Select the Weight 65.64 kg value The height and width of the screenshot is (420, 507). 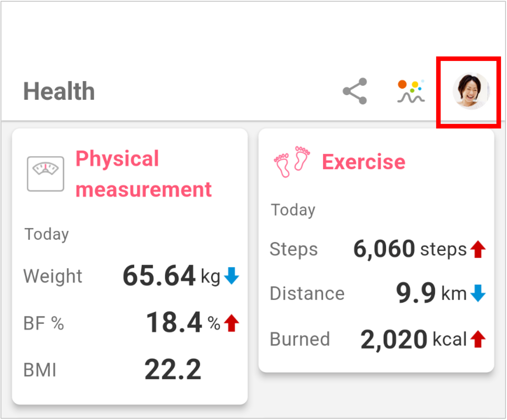[x=171, y=276]
